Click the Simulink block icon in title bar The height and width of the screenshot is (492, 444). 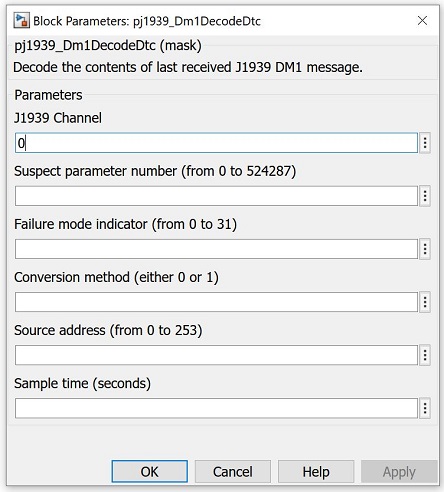(x=21, y=21)
